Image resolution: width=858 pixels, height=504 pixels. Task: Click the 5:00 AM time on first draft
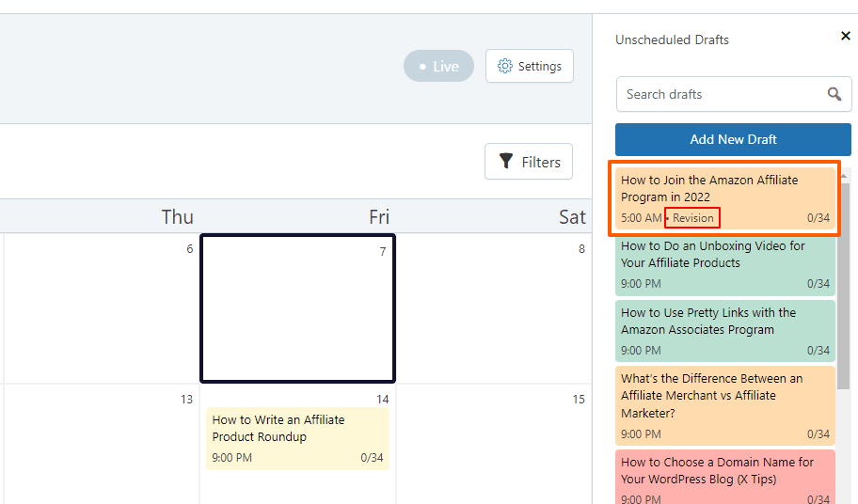[642, 218]
